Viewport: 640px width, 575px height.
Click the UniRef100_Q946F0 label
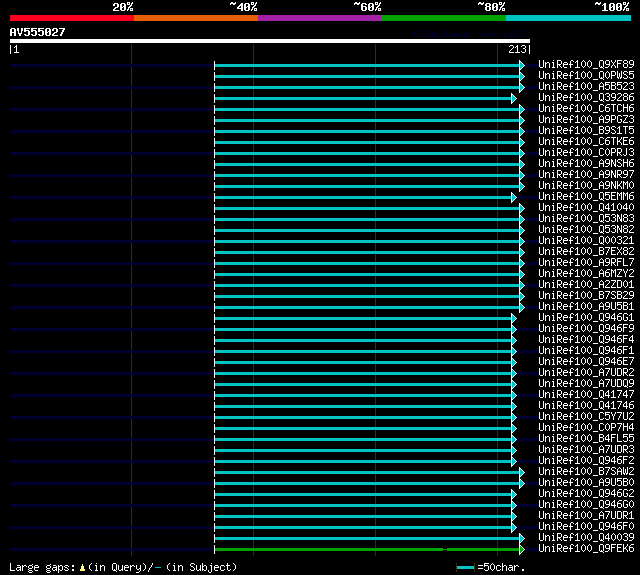point(586,527)
